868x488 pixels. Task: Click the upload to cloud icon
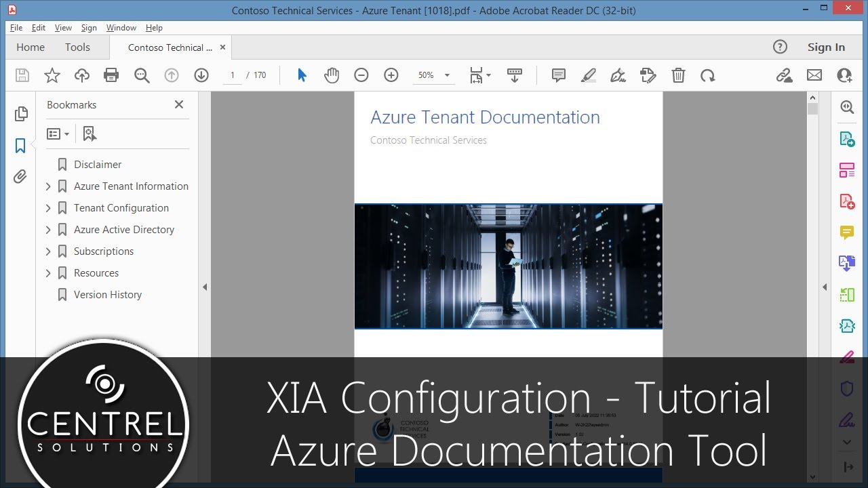pyautogui.click(x=82, y=75)
